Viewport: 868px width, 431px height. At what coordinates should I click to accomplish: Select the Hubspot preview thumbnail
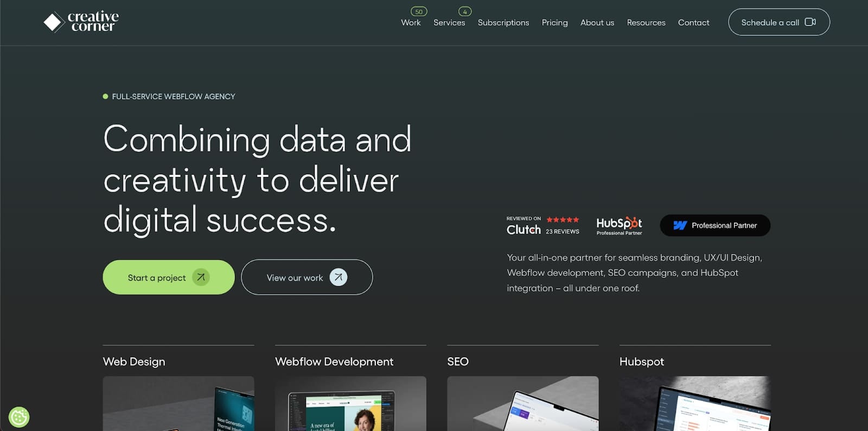(x=695, y=403)
